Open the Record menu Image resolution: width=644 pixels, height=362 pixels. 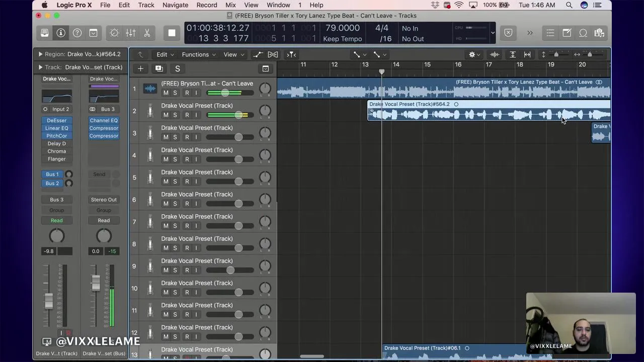click(207, 5)
